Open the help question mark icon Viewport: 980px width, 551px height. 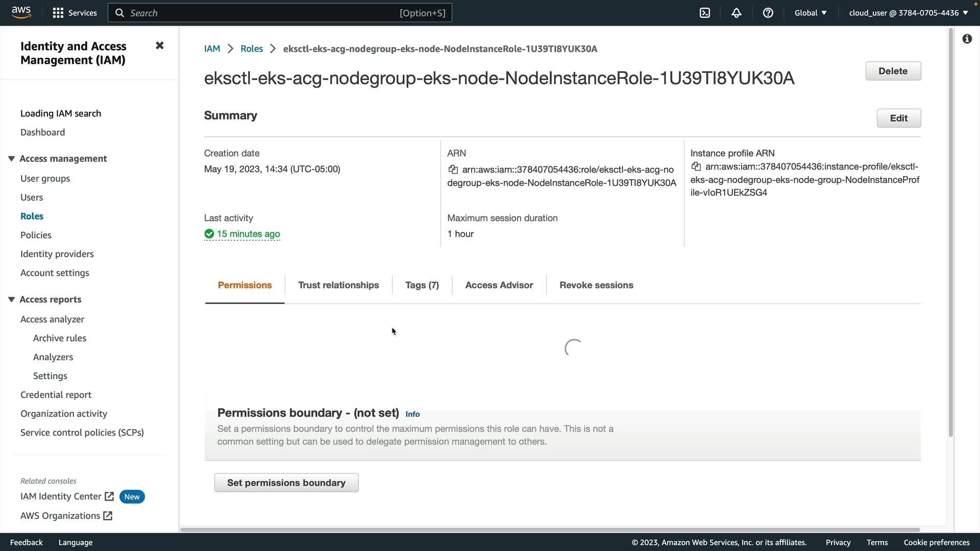pyautogui.click(x=768, y=13)
